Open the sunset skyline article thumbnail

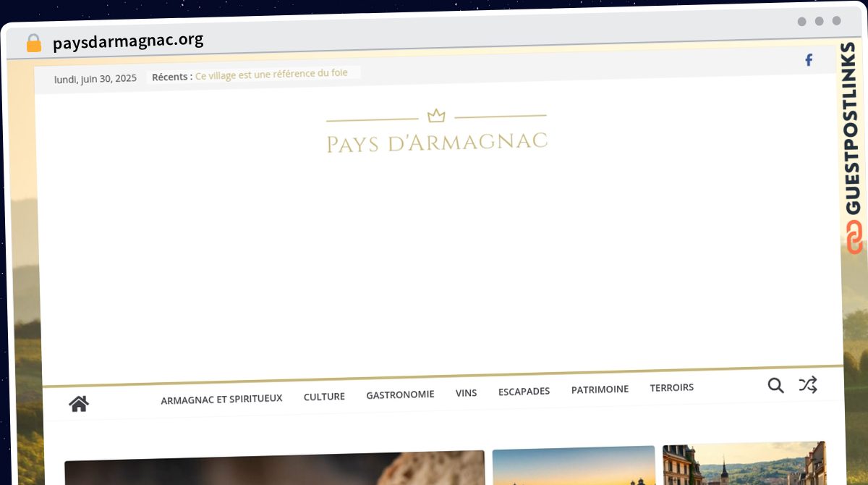point(574,465)
